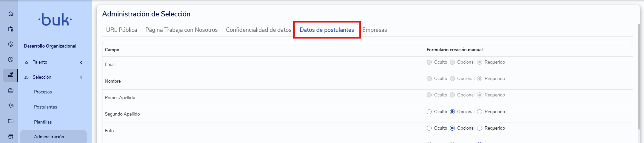Select the clock attendance sidebar icon

pyautogui.click(x=11, y=60)
